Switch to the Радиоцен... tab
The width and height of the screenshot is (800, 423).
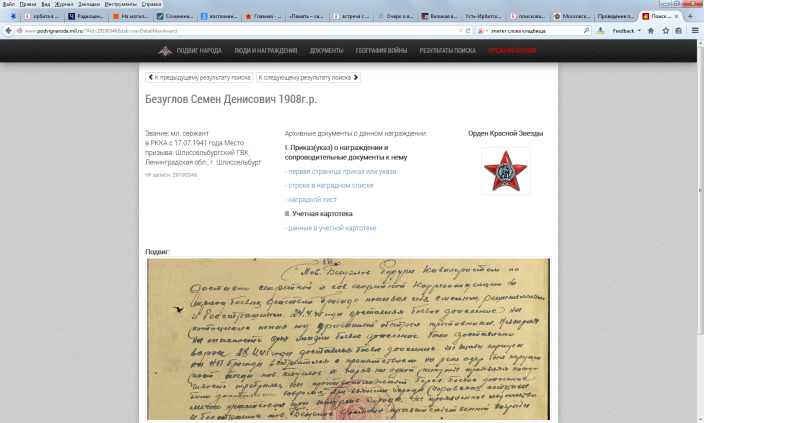pos(86,16)
